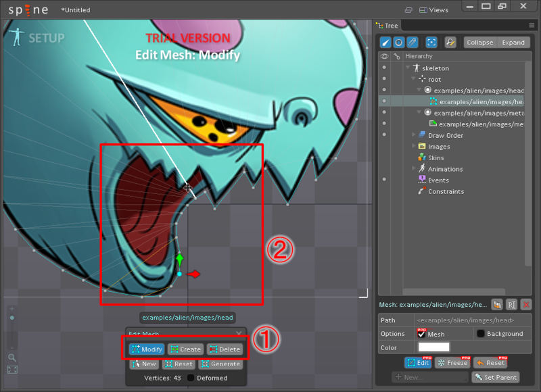541x392 pixels.
Task: Click the Reset button in Edit Mesh panel
Action: [179, 364]
